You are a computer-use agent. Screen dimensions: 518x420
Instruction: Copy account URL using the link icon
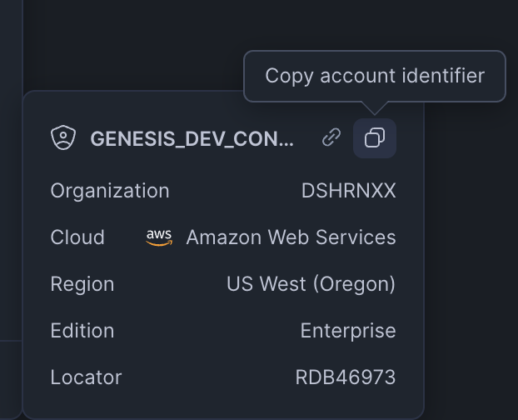click(x=331, y=137)
